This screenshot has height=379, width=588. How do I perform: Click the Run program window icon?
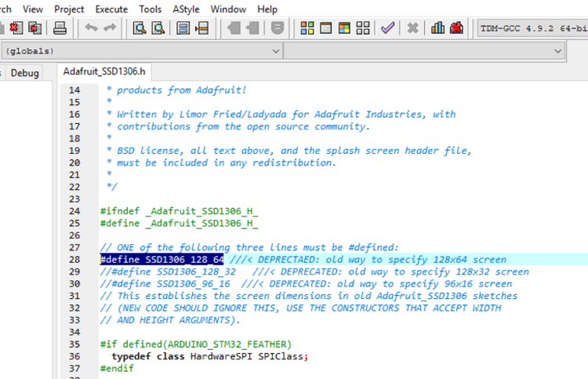[x=325, y=28]
